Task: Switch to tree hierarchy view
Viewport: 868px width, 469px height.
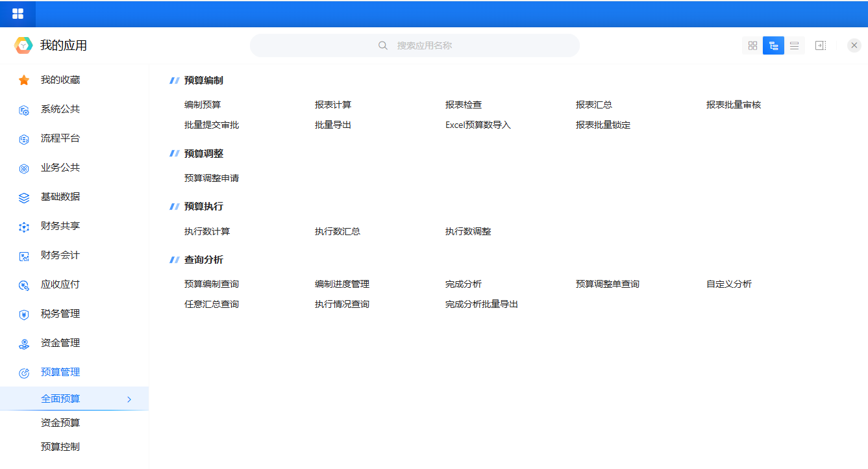Action: pos(773,45)
